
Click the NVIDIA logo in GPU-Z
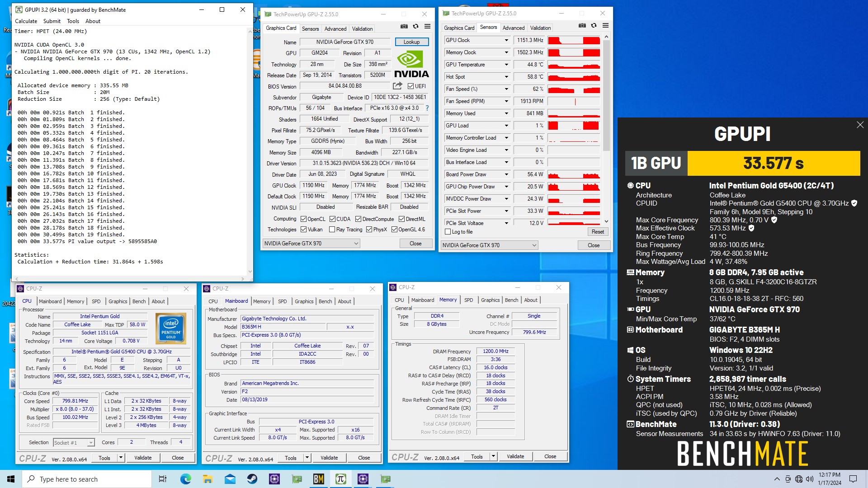pyautogui.click(x=411, y=64)
